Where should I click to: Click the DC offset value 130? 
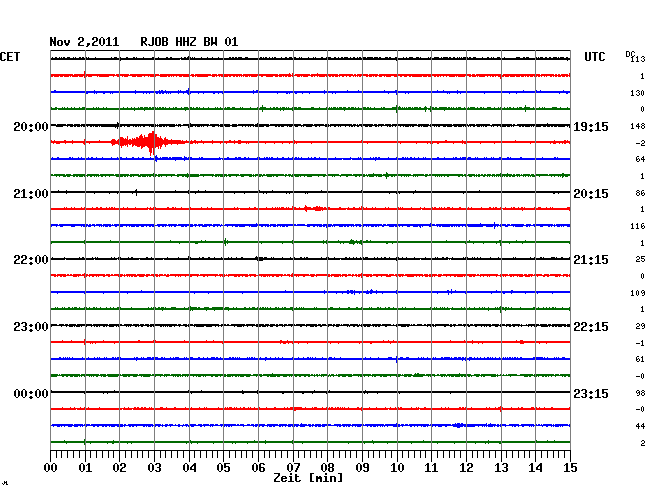tap(638, 93)
